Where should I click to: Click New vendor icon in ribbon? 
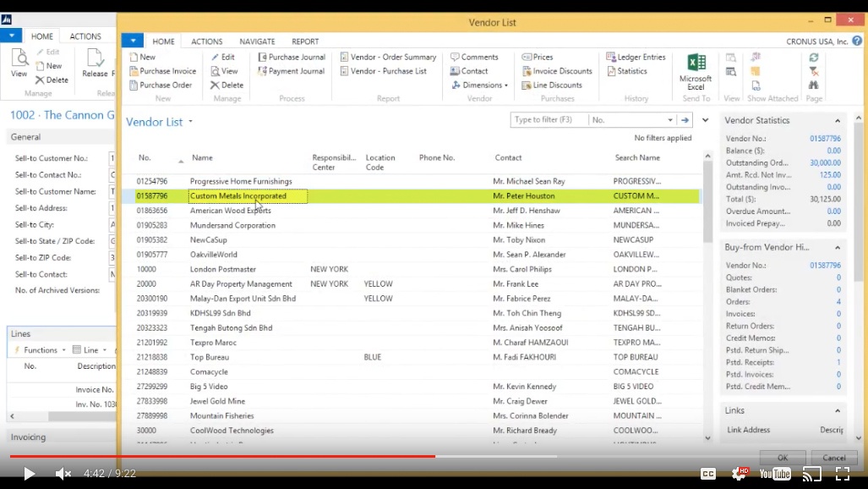pos(142,57)
